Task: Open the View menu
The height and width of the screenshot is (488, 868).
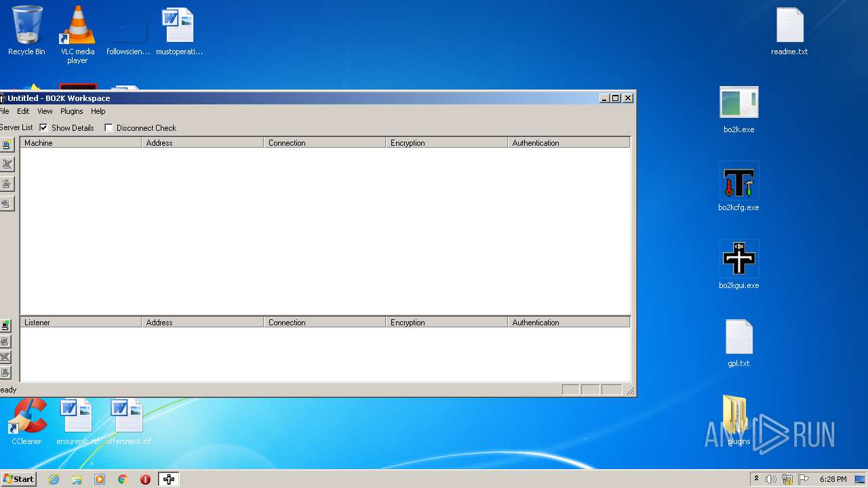Action: [x=45, y=111]
